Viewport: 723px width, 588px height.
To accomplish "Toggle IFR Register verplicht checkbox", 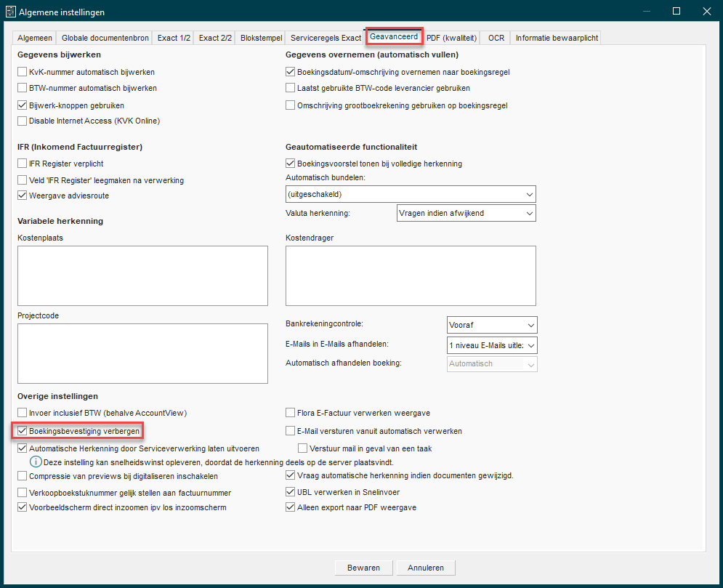I will coord(23,164).
